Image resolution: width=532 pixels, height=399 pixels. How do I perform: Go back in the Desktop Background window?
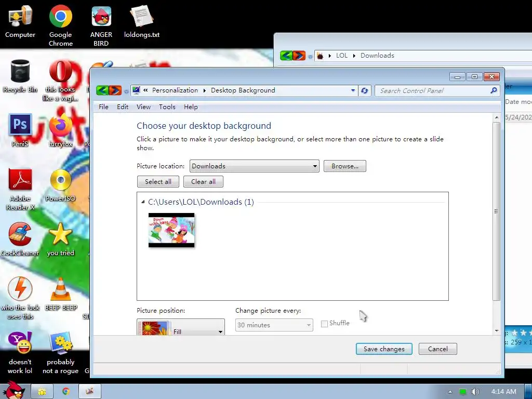pyautogui.click(x=102, y=90)
